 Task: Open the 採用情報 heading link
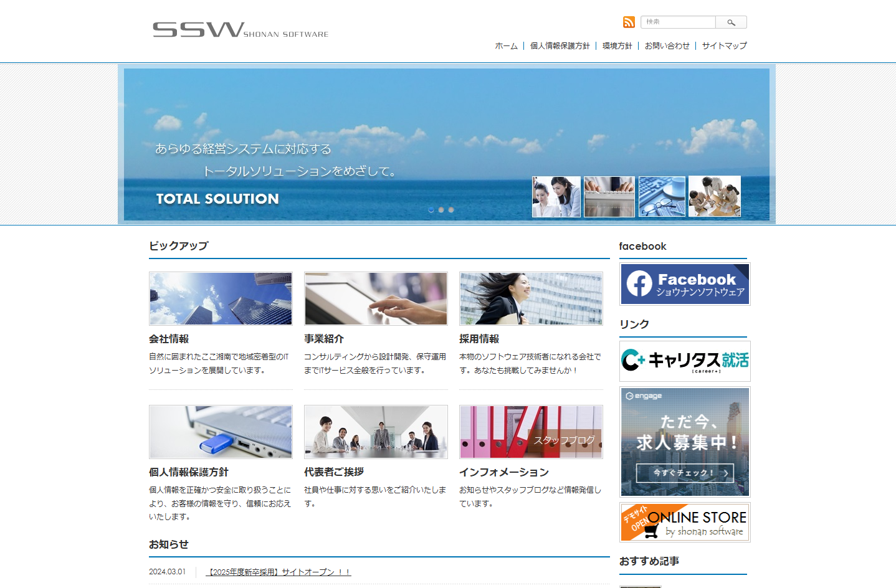point(479,339)
